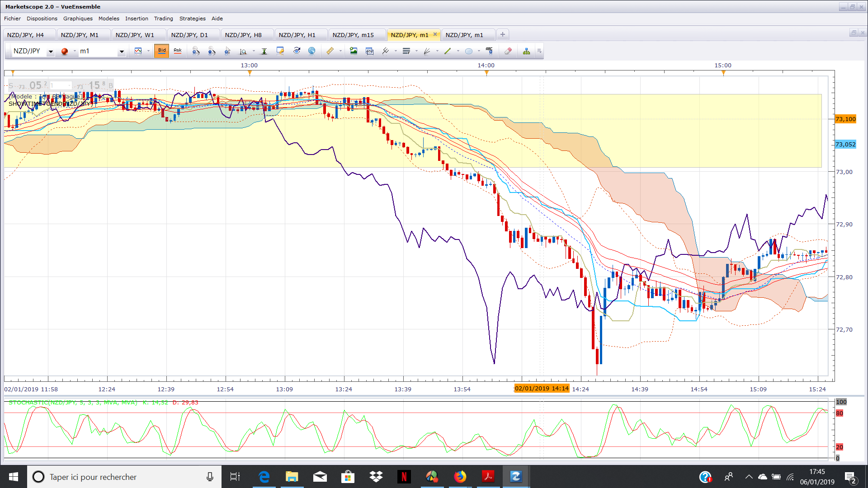Select the cursor pointer tool
Screen dimensions: 868x488
(x=227, y=51)
